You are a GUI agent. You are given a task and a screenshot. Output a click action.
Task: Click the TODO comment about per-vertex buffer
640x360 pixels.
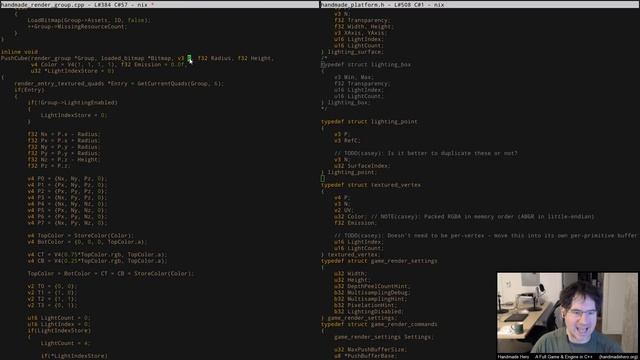pos(486,236)
